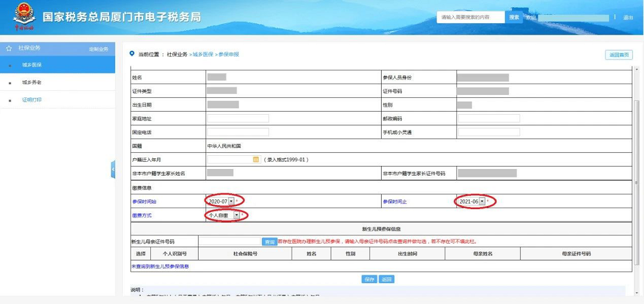Click the star icon next to 社保业务

(x=8, y=48)
